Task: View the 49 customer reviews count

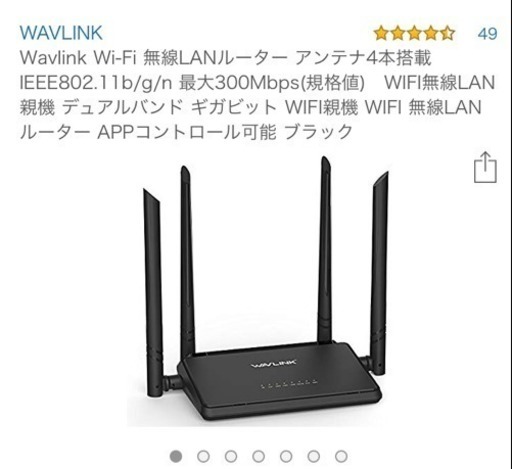Action: (487, 33)
